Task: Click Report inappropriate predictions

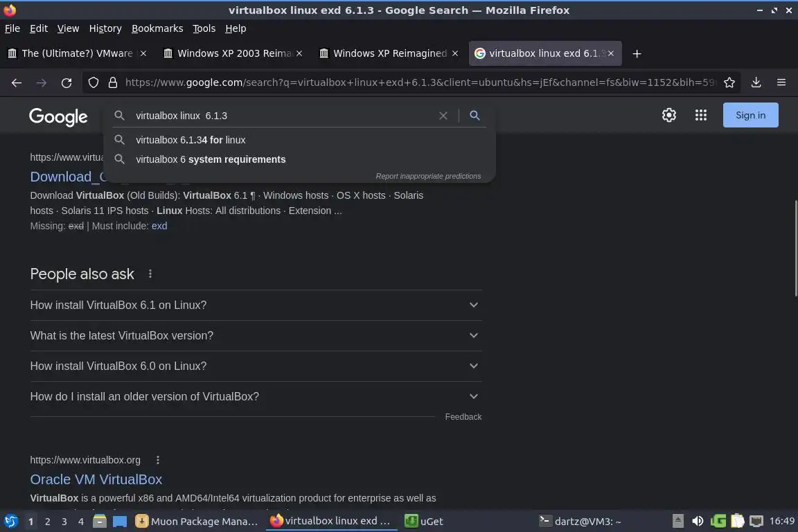Action: [x=428, y=176]
